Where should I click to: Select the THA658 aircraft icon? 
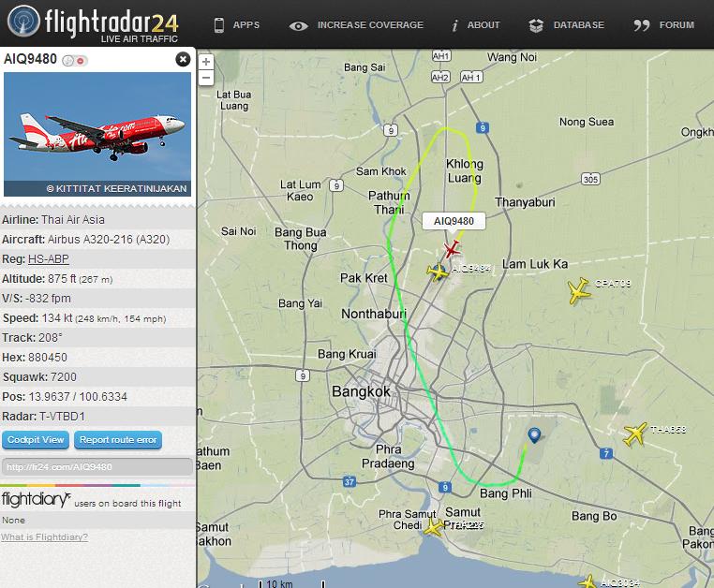click(x=635, y=434)
